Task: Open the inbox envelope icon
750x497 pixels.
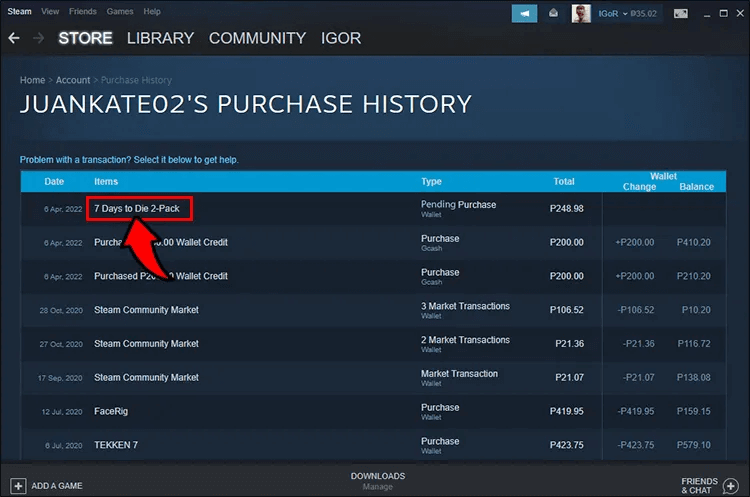Action: click(x=553, y=13)
